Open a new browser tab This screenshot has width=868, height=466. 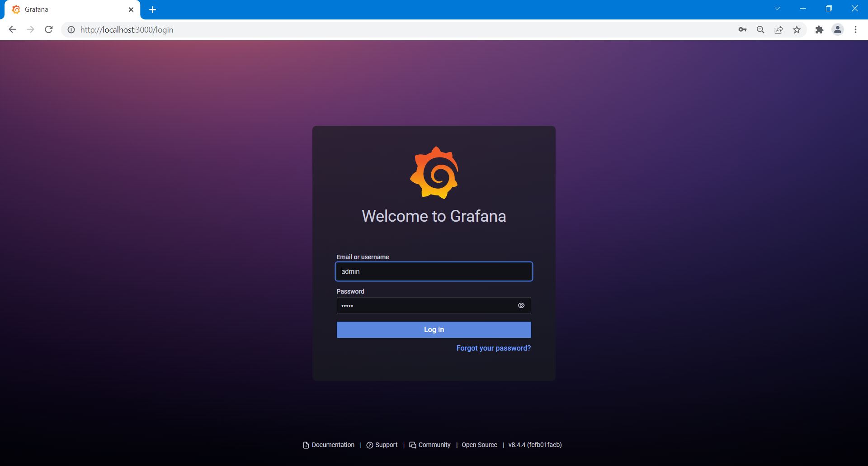pyautogui.click(x=153, y=10)
